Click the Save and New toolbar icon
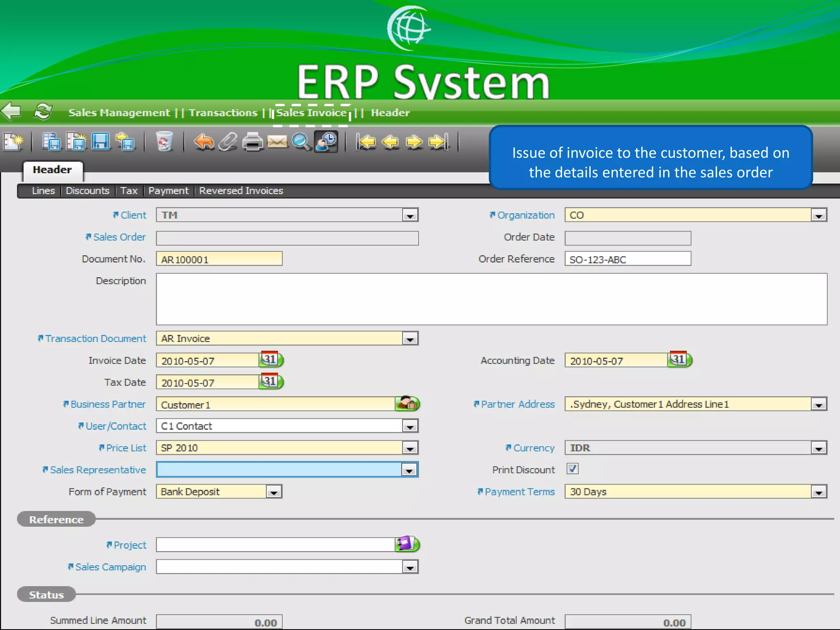Viewport: 840px width, 630px height. point(76,142)
